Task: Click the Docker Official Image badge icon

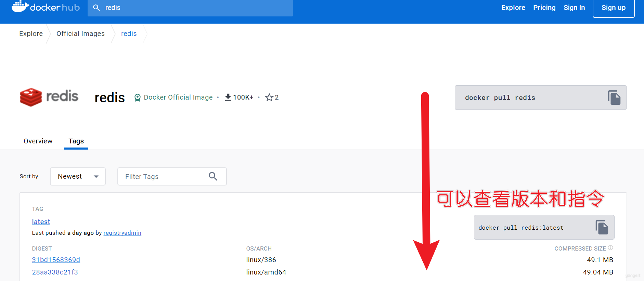Action: pos(138,98)
